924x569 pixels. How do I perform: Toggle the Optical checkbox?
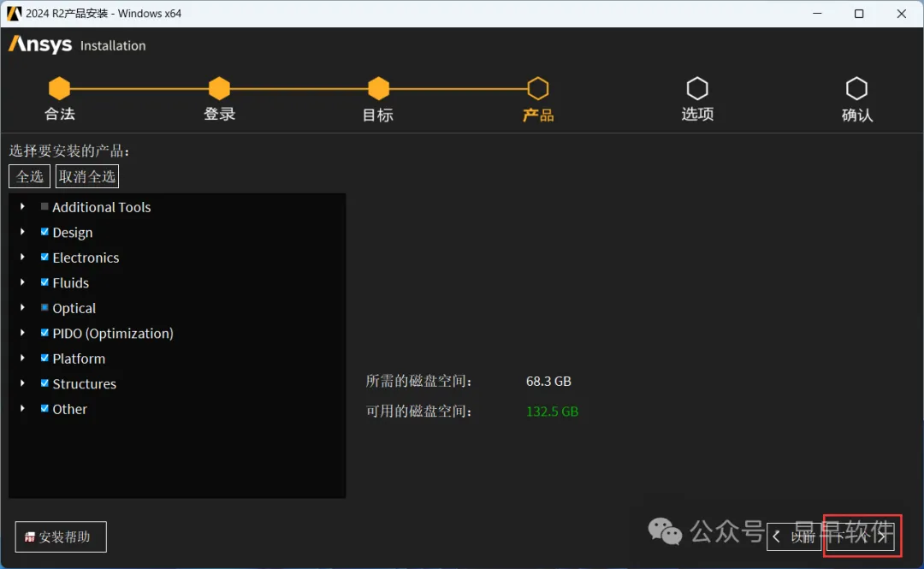coord(44,307)
